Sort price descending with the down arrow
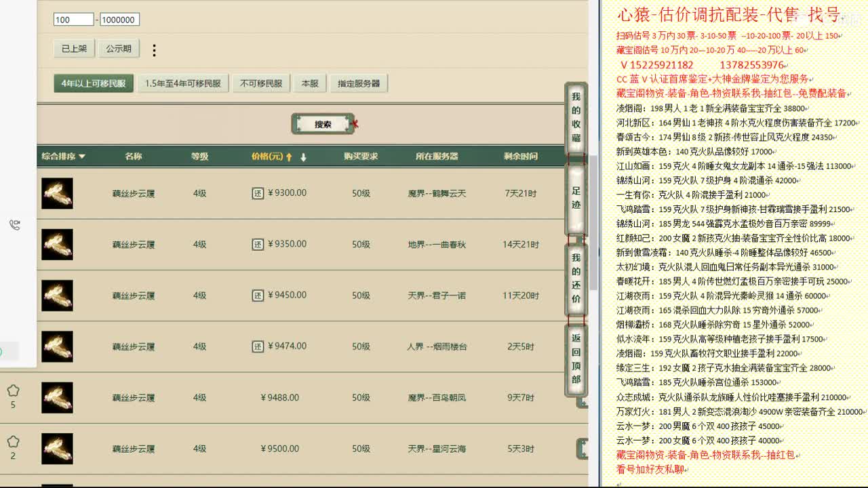868x488 pixels. pyautogui.click(x=303, y=157)
